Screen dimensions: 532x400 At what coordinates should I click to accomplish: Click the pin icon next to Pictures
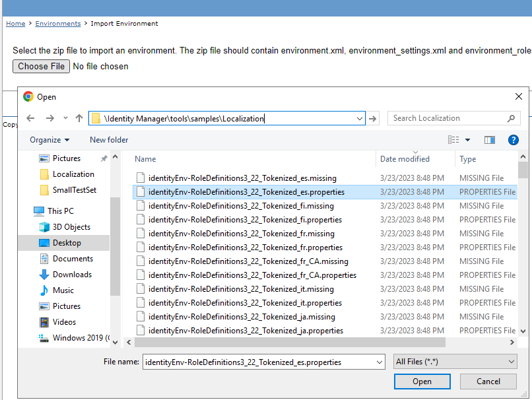pyautogui.click(x=104, y=158)
